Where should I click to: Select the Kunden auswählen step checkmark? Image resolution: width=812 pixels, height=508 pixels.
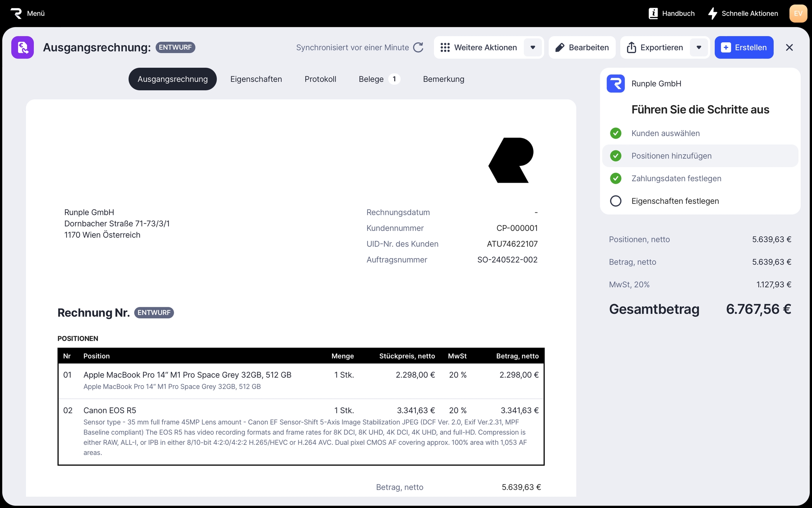pos(615,133)
